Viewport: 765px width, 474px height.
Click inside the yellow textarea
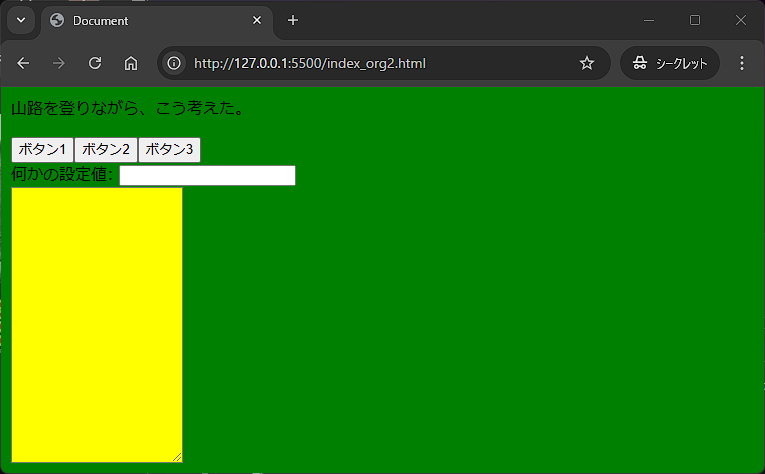[97, 325]
